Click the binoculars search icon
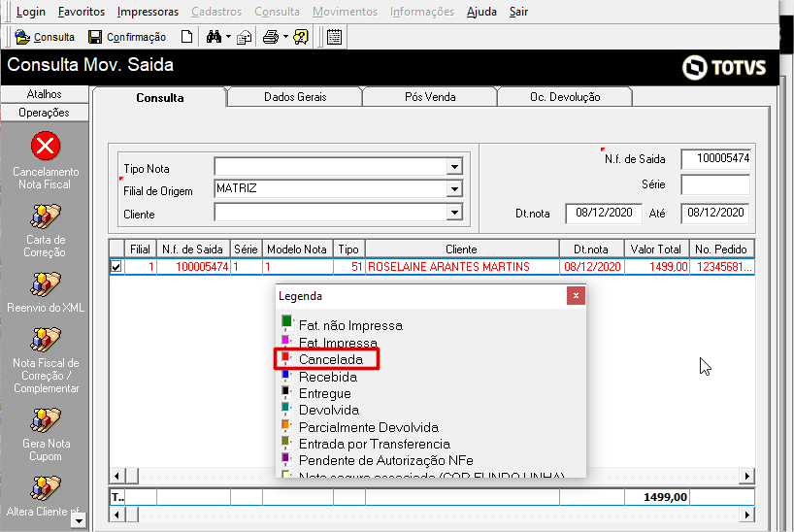This screenshot has width=794, height=532. pos(214,37)
